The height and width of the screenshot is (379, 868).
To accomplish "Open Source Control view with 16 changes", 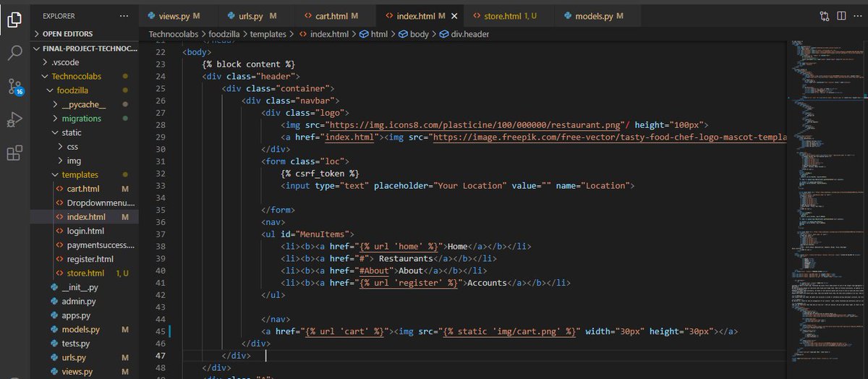I will tap(14, 87).
